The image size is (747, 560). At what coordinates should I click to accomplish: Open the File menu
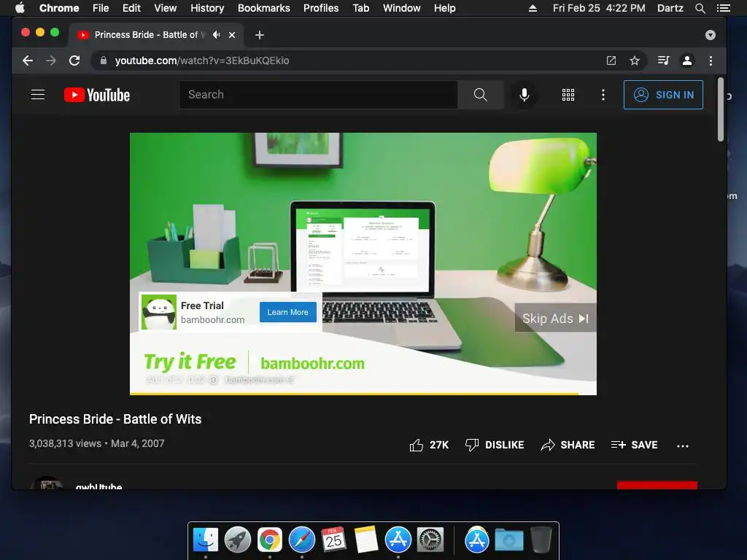(x=101, y=8)
